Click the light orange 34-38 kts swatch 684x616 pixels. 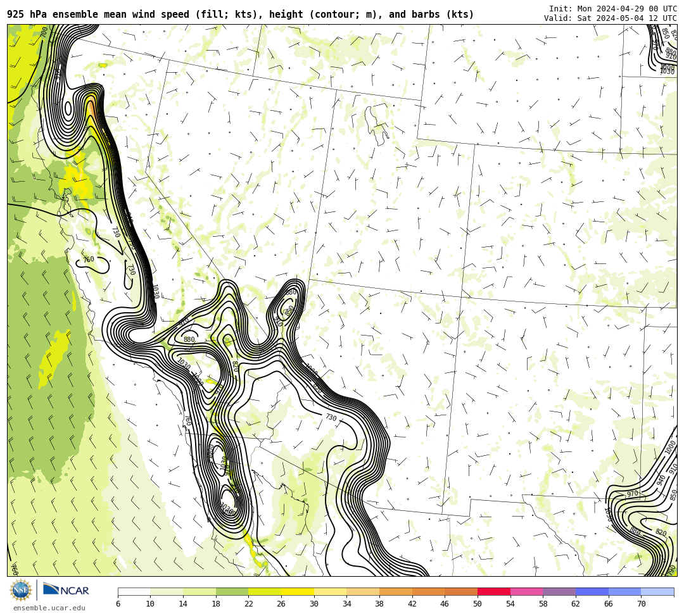click(363, 591)
